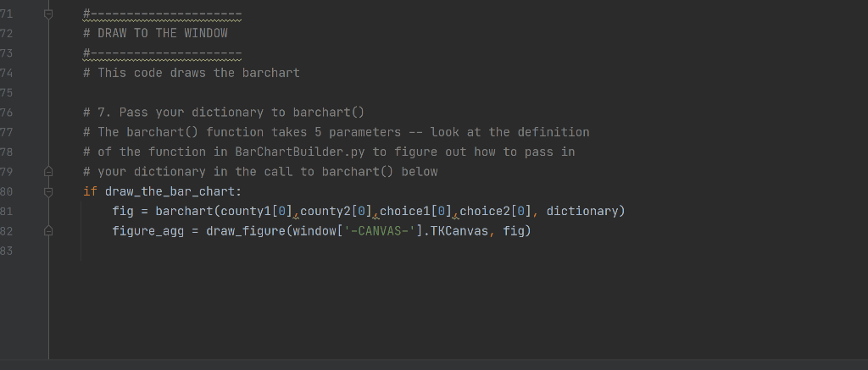This screenshot has width=868, height=370.
Task: Click the if keyword on line 80
Action: pos(90,191)
